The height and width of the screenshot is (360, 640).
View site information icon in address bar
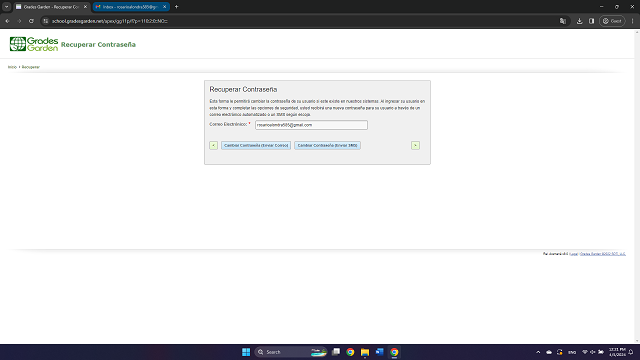(x=46, y=21)
